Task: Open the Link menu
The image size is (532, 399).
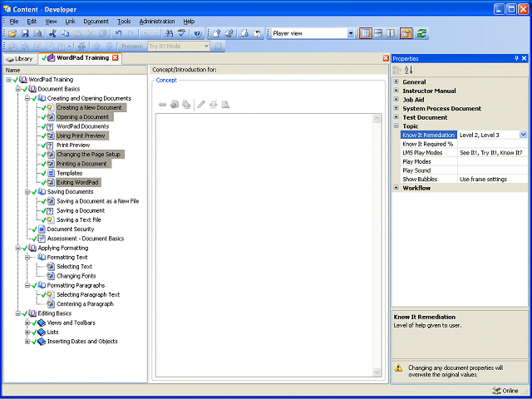Action: (70, 22)
